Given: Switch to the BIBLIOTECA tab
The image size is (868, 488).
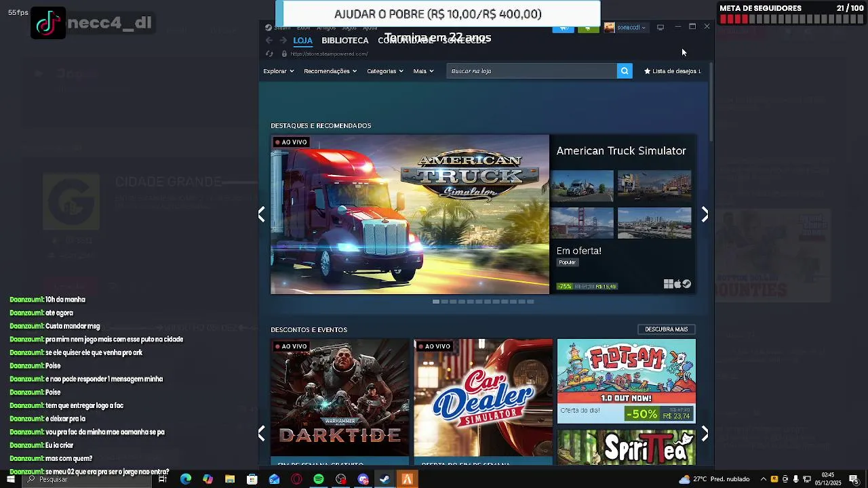Looking at the screenshot, I should [344, 41].
